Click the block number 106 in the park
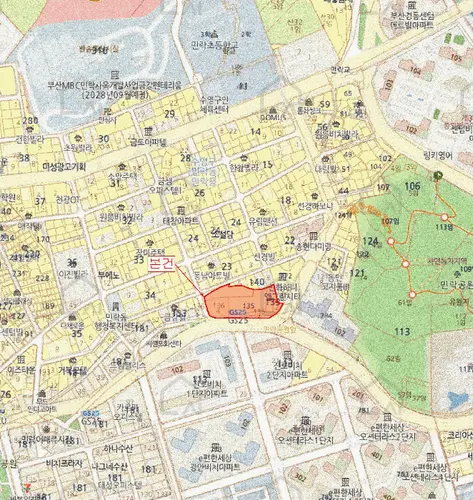473x500 pixels. [412, 186]
